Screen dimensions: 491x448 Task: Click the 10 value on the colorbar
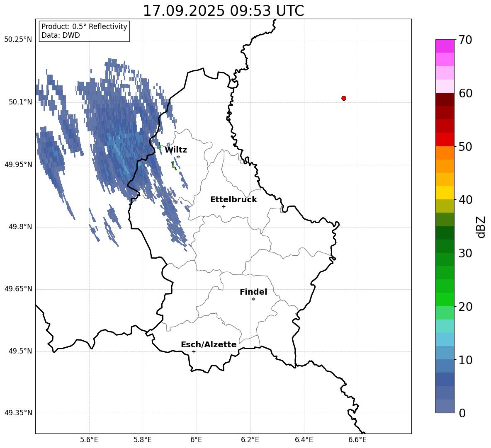point(465,360)
